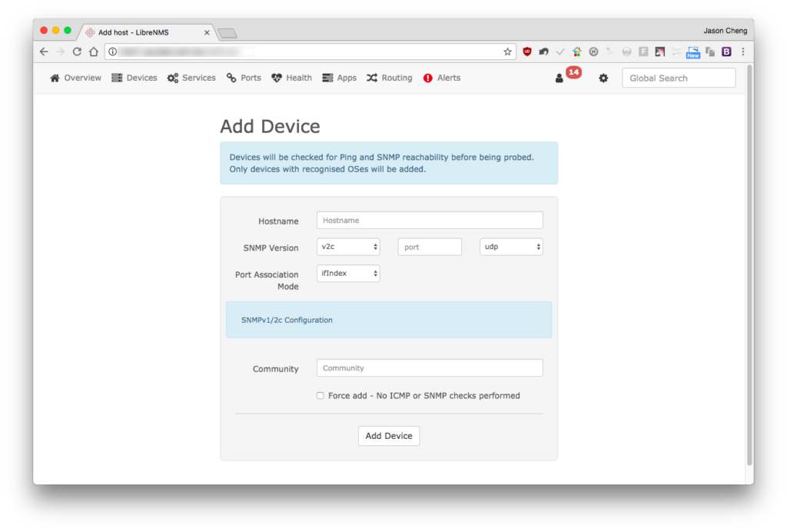Open the Ports menu

pyautogui.click(x=244, y=78)
